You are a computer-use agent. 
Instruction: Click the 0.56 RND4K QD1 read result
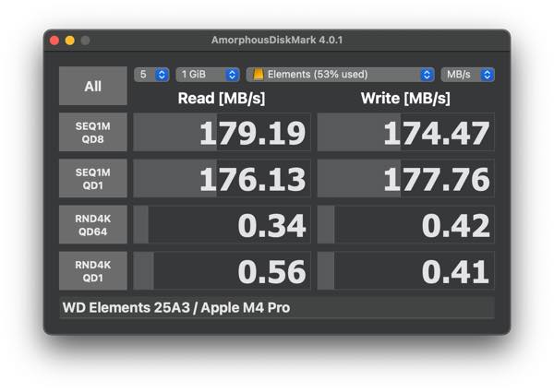pos(222,271)
